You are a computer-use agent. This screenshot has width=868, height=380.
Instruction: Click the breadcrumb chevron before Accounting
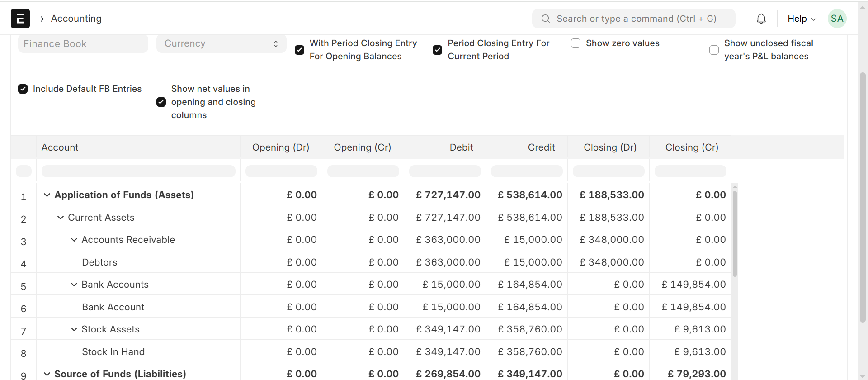pyautogui.click(x=42, y=19)
